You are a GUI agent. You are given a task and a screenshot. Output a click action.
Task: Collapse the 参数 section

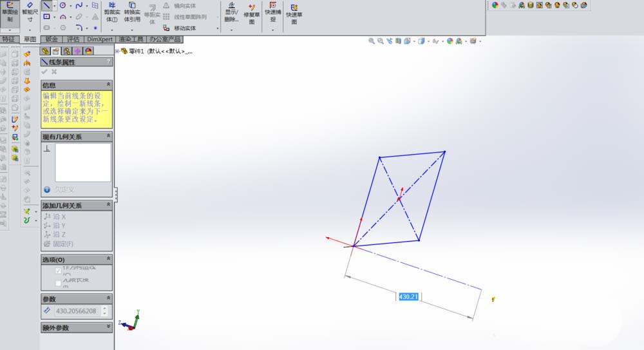pos(108,298)
